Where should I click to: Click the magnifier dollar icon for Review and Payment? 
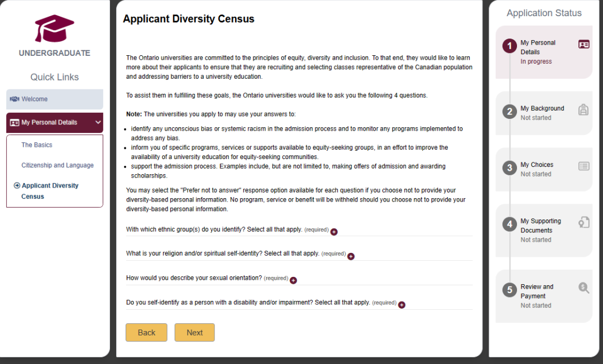tap(584, 288)
